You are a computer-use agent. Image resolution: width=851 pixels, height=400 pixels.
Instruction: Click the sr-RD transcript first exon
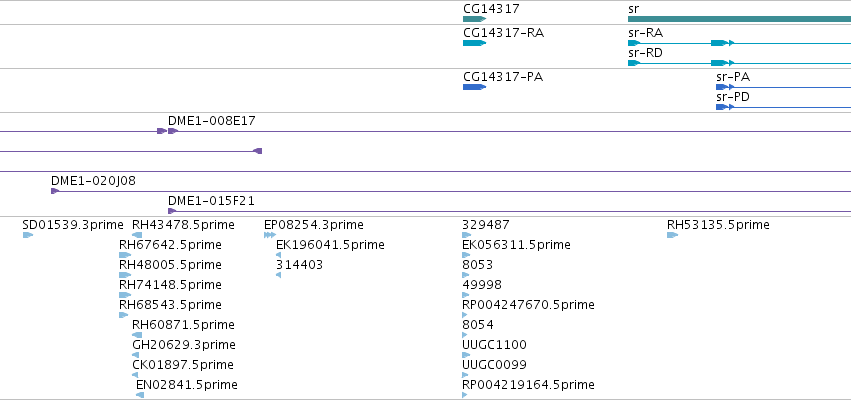634,63
